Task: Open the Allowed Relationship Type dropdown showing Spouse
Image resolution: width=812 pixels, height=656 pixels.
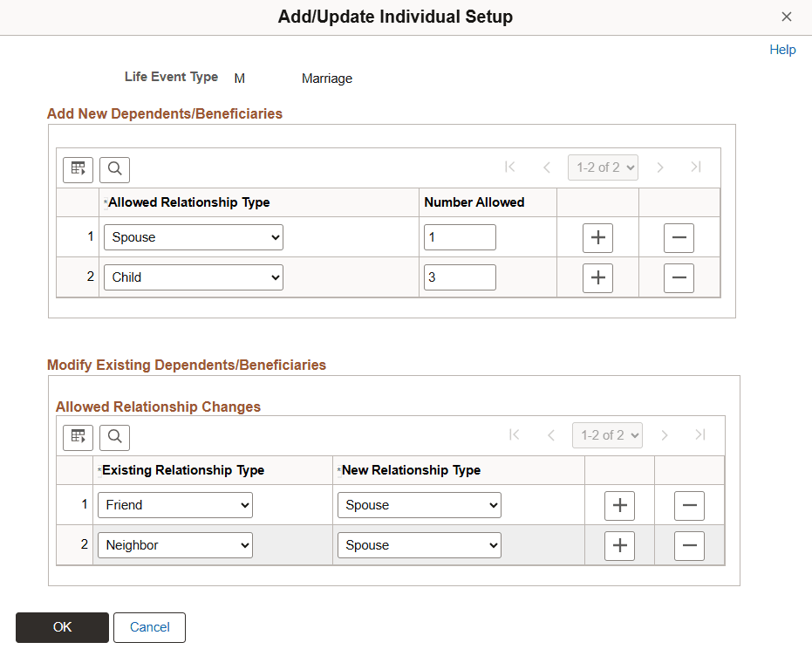Action: [x=193, y=236]
